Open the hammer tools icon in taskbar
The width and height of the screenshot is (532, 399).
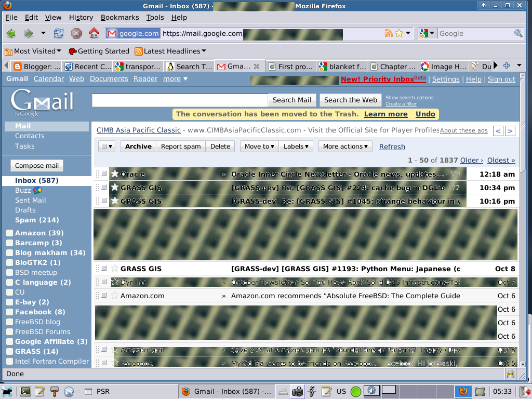tap(54, 392)
